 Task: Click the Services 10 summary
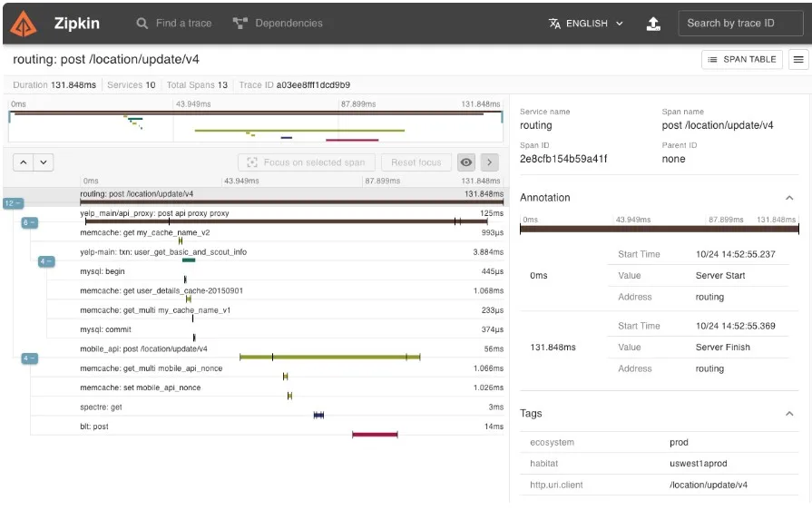coord(131,85)
